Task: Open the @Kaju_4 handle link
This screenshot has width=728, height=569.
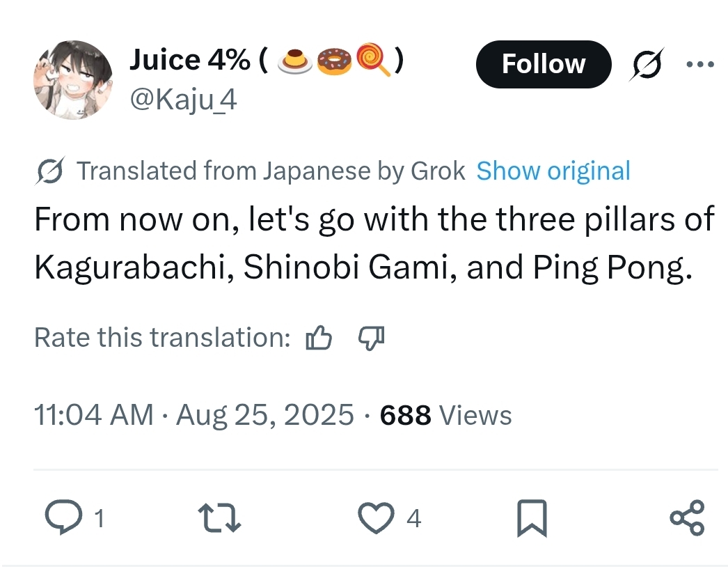Action: coord(183,100)
